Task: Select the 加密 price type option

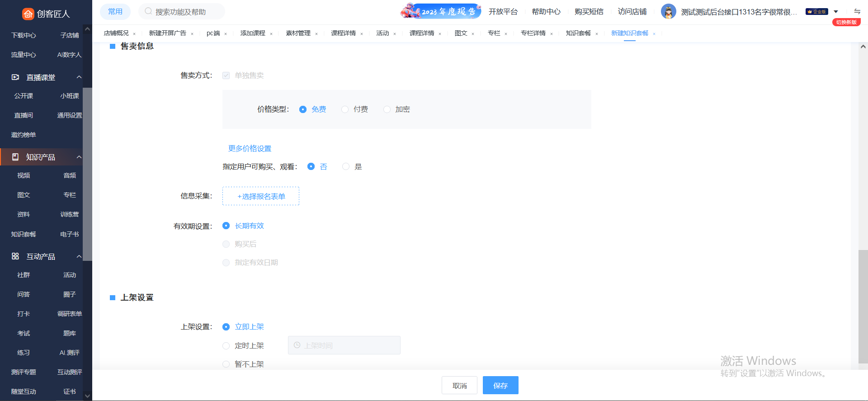Action: (x=387, y=109)
